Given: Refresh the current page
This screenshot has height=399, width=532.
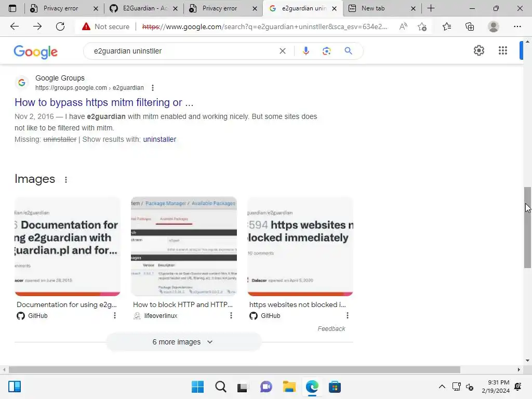Looking at the screenshot, I should 60,26.
